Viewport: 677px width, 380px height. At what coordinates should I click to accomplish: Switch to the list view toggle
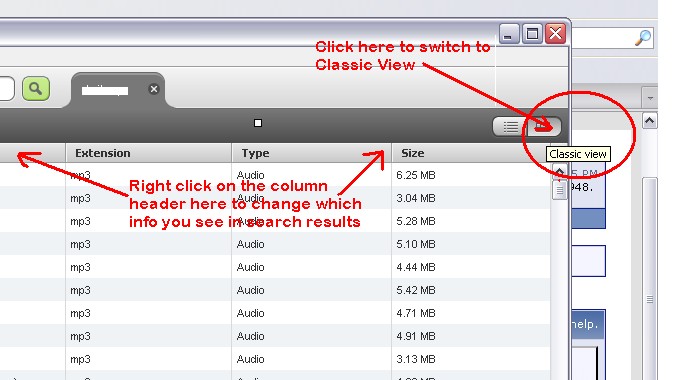(510, 127)
